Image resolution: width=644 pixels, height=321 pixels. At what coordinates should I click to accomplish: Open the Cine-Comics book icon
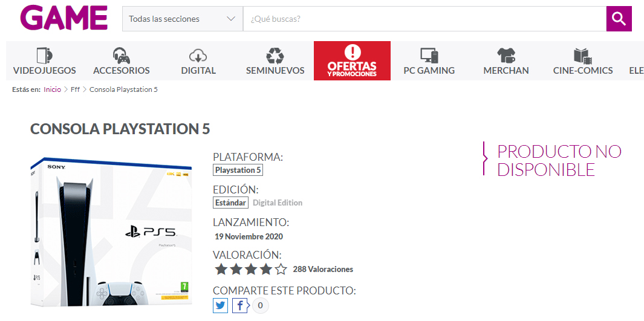pyautogui.click(x=582, y=56)
